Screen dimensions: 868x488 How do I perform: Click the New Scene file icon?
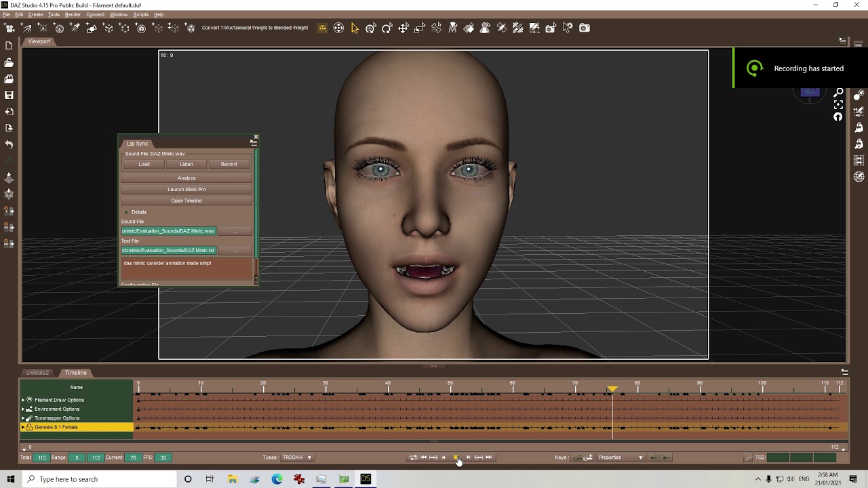[x=9, y=45]
